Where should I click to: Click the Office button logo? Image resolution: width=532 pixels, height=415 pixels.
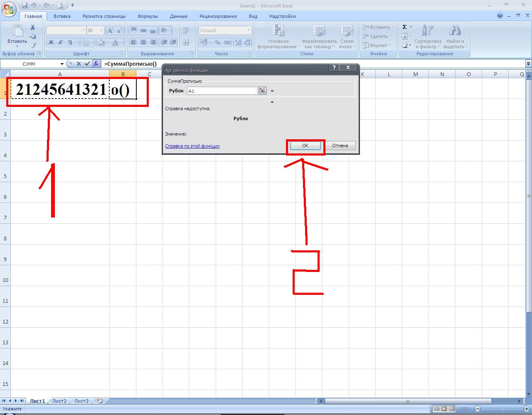coord(9,9)
